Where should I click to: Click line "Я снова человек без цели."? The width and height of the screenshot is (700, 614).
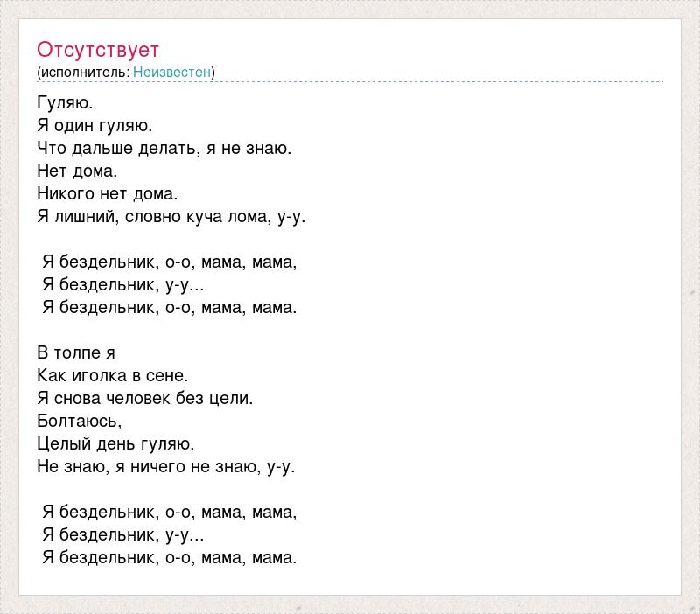coord(145,398)
